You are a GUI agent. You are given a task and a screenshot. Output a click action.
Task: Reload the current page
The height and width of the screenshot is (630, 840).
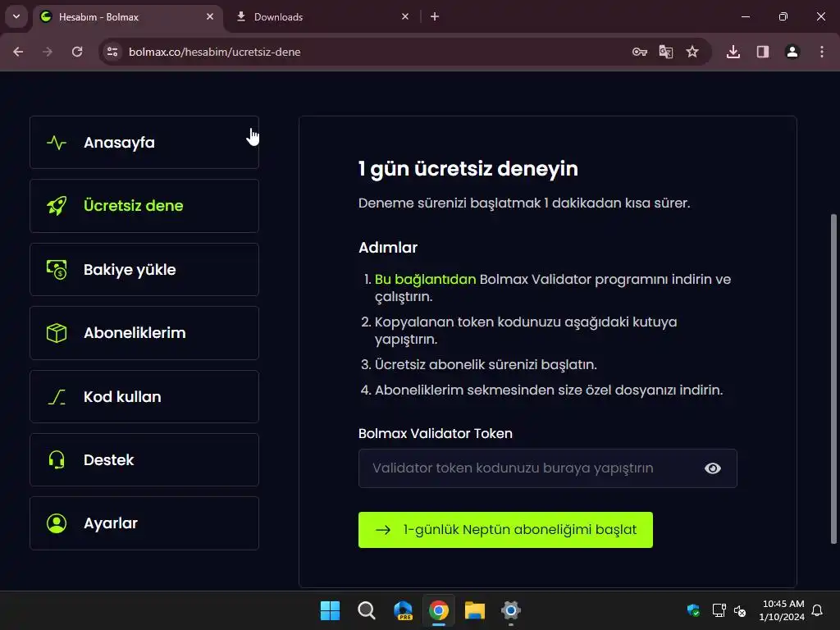pyautogui.click(x=77, y=52)
